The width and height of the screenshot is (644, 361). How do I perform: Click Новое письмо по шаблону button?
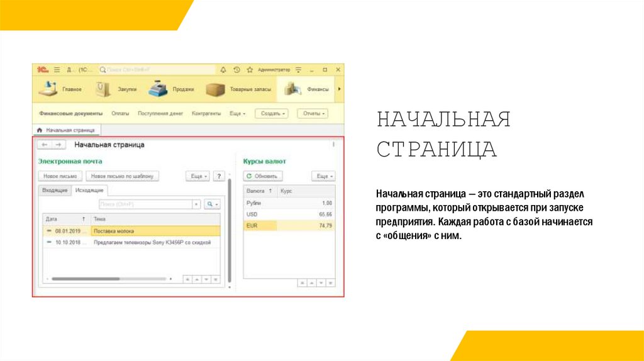point(122,176)
